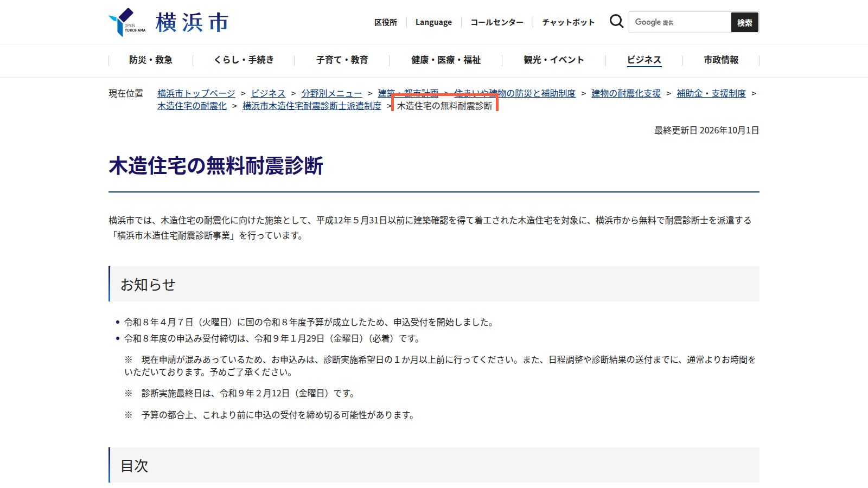Click the 分野別メニュー breadcrumb link
Screen dimensions: 868x488
pos(331,93)
